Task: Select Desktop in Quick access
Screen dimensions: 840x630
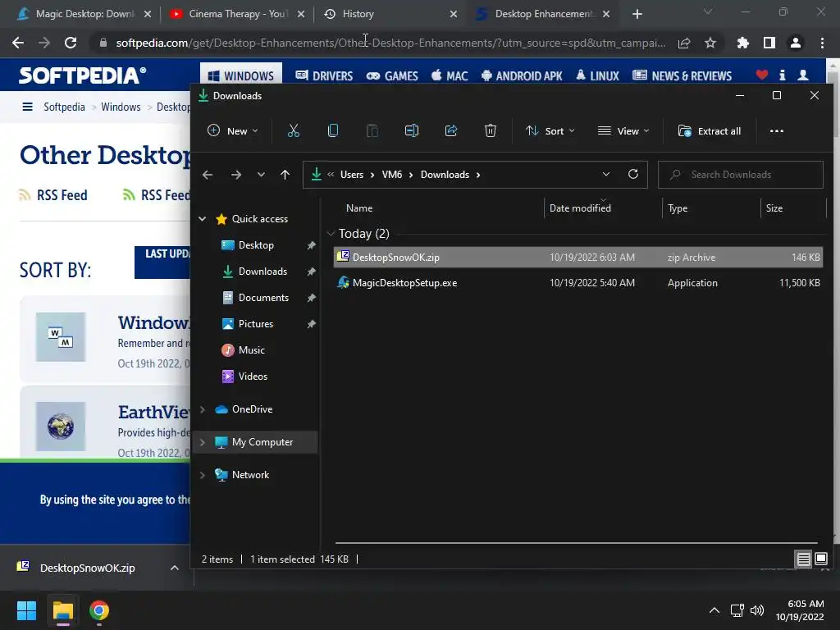Action: coord(256,244)
